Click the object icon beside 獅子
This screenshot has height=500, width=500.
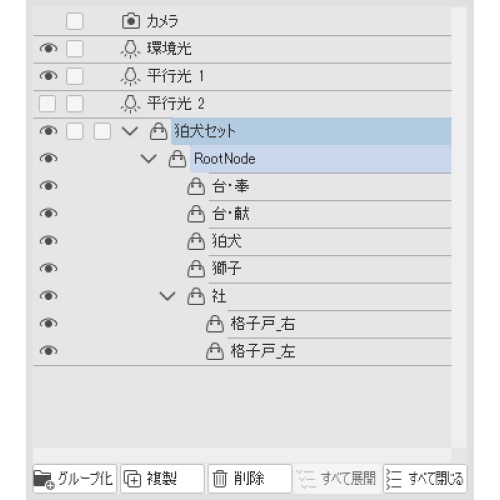pyautogui.click(x=196, y=269)
